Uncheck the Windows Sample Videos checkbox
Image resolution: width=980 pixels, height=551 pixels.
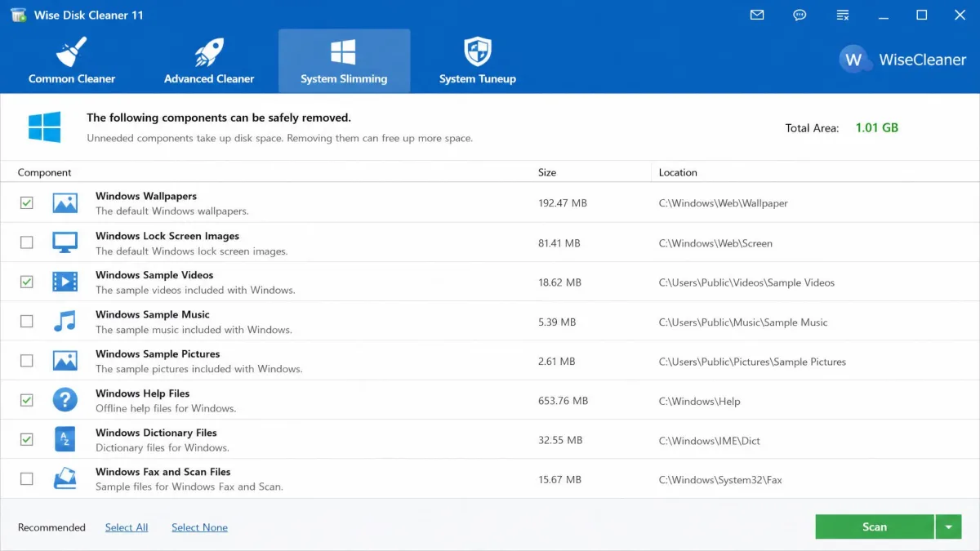27,282
